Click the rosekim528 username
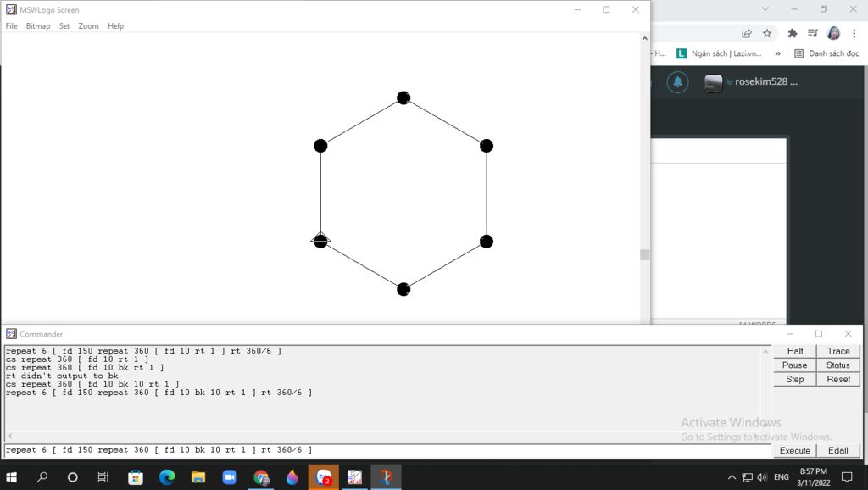The height and width of the screenshot is (490, 868). 766,81
